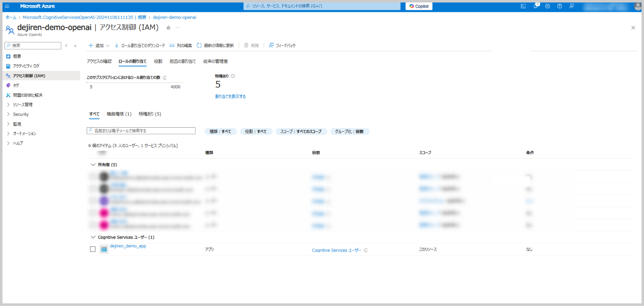Click the info icon beside ロール割り当ての数
The width and height of the screenshot is (644, 306).
165,78
